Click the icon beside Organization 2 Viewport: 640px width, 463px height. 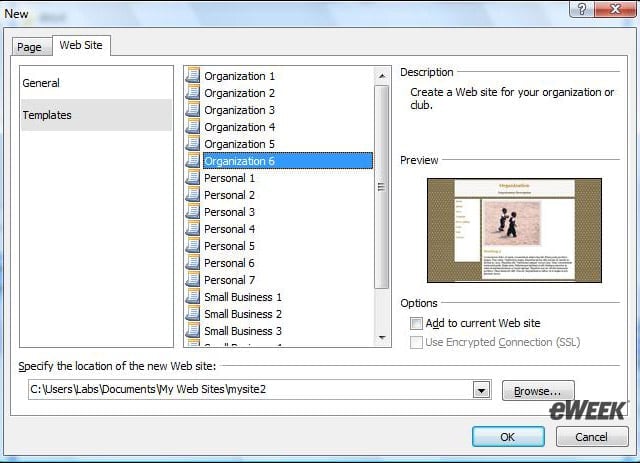(193, 93)
